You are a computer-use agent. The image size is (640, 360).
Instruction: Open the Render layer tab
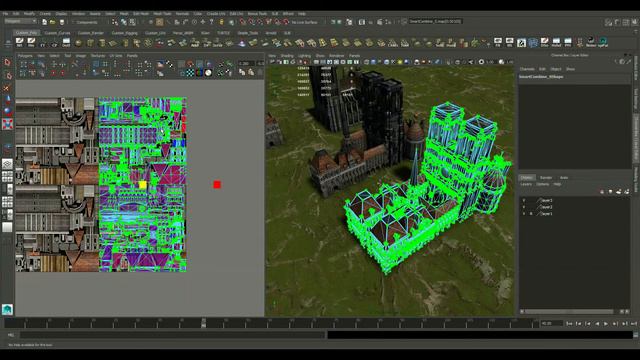coord(546,178)
